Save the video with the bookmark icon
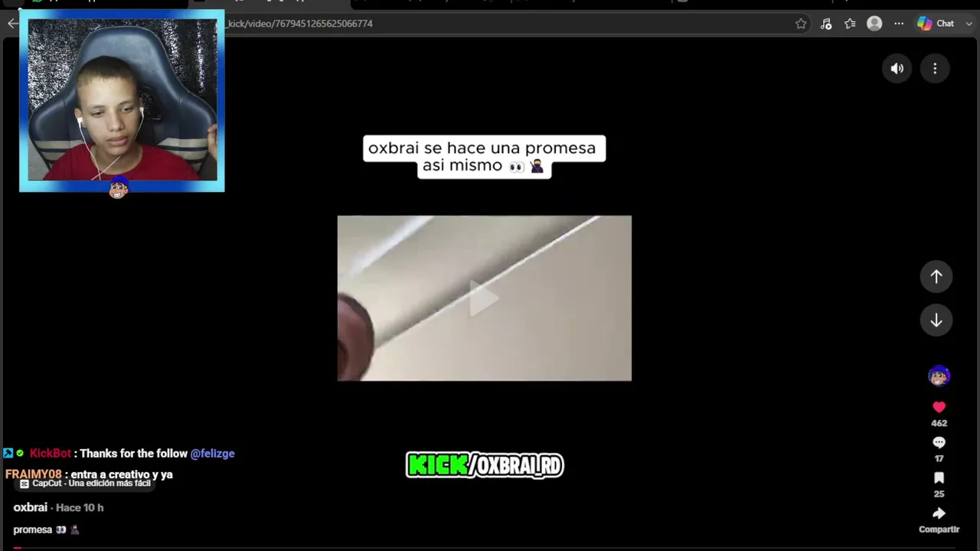The width and height of the screenshot is (980, 551). click(x=939, y=478)
